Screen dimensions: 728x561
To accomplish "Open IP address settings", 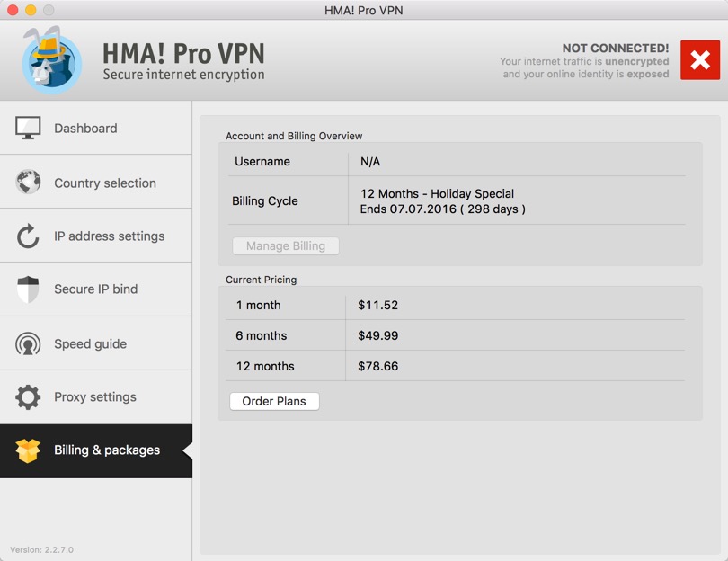I will (95, 236).
